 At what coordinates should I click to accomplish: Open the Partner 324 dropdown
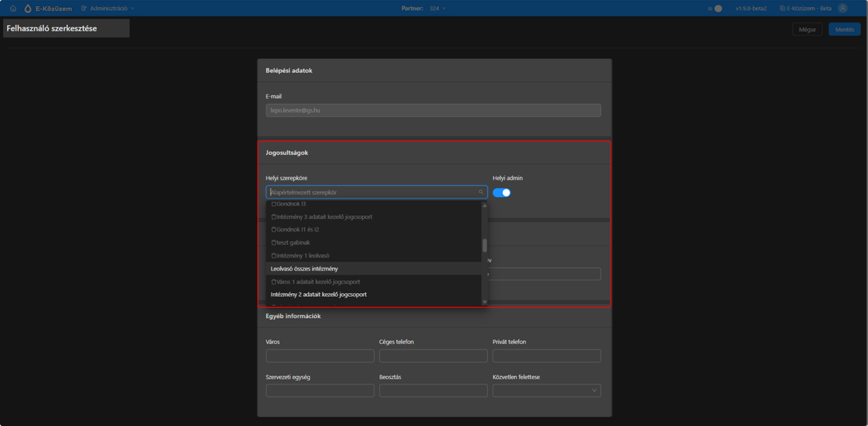click(438, 8)
